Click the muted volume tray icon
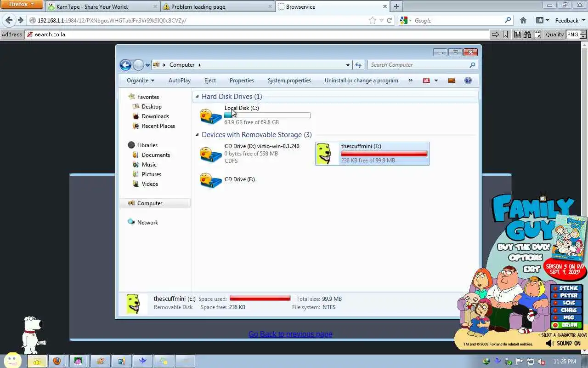Viewport: 588px width, 368px height. [542, 362]
